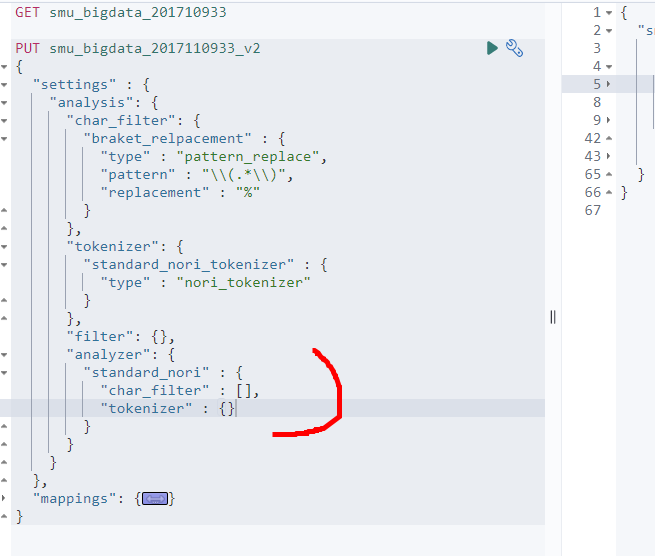
Task: Collapse the "settings" block fold arrow
Action: 4,85
